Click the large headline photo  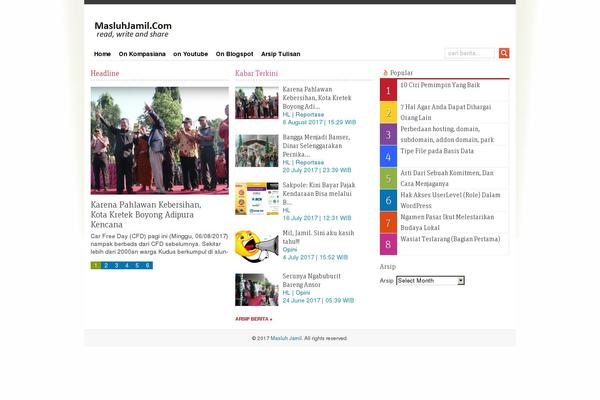(160, 140)
